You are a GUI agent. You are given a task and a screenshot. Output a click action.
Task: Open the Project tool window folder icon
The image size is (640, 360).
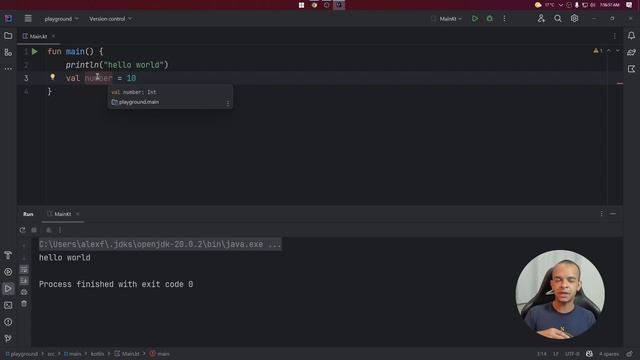click(8, 36)
